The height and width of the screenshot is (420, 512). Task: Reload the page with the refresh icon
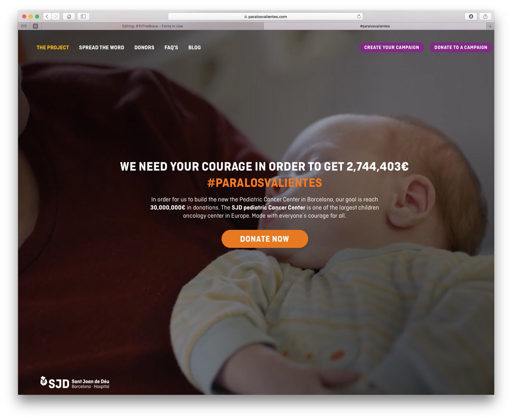[359, 16]
